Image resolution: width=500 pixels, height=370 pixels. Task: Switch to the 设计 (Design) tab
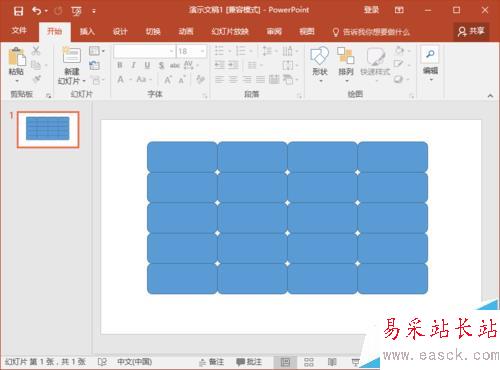pos(120,31)
